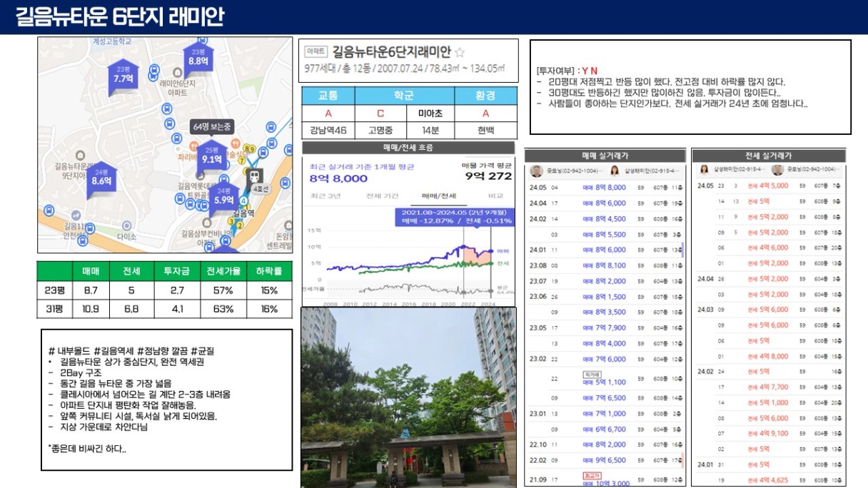Click the 투자금 column header

(x=178, y=271)
